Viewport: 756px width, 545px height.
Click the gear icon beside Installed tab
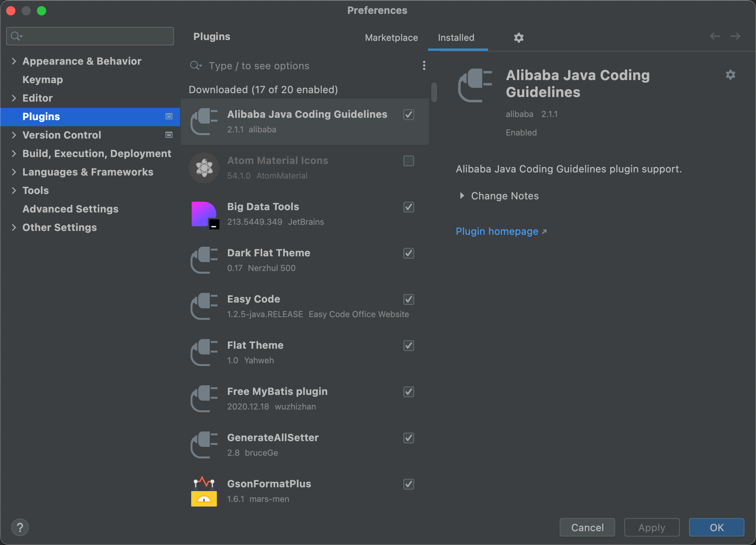click(x=519, y=38)
